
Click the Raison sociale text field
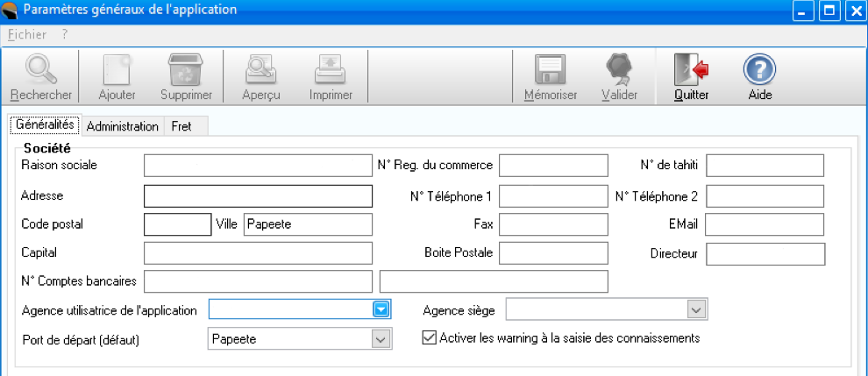tap(258, 165)
